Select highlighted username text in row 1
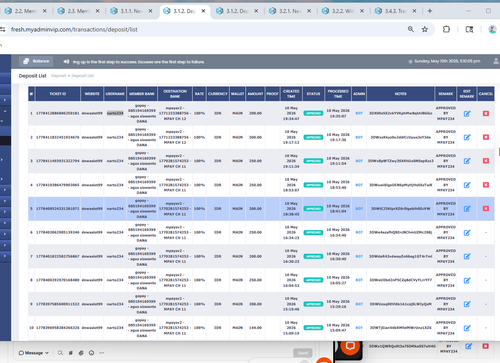Image resolution: width=500 pixels, height=363 pixels. point(115,113)
